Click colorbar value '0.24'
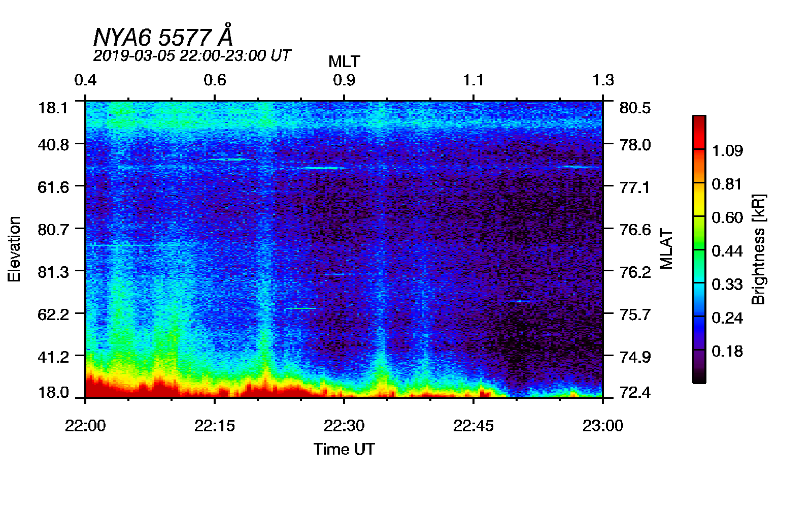Image resolution: width=812 pixels, height=508 pixels. [x=727, y=318]
